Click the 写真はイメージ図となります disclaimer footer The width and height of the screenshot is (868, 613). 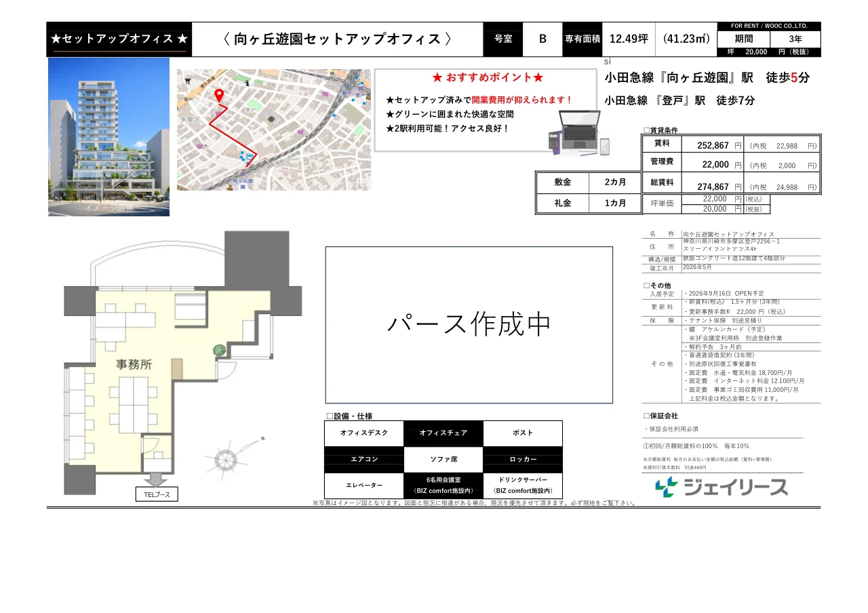(x=475, y=503)
